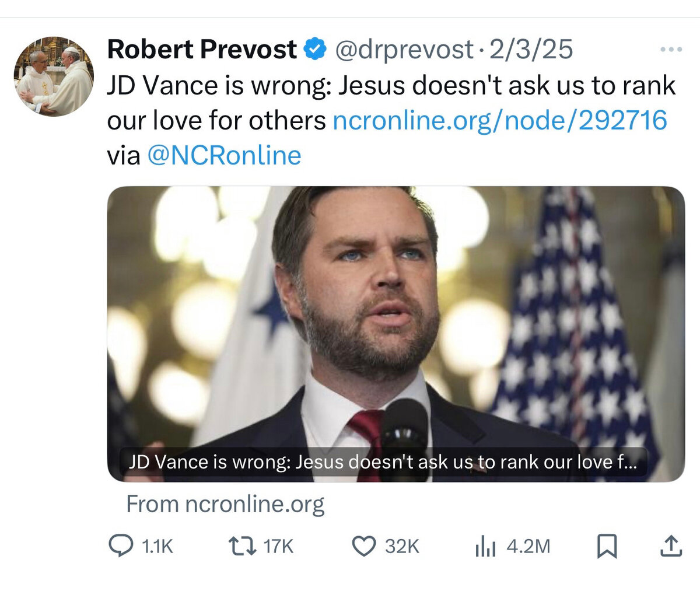Open the Robert Prevost profile name
Screen dimensions: 700x591
pos(202,50)
